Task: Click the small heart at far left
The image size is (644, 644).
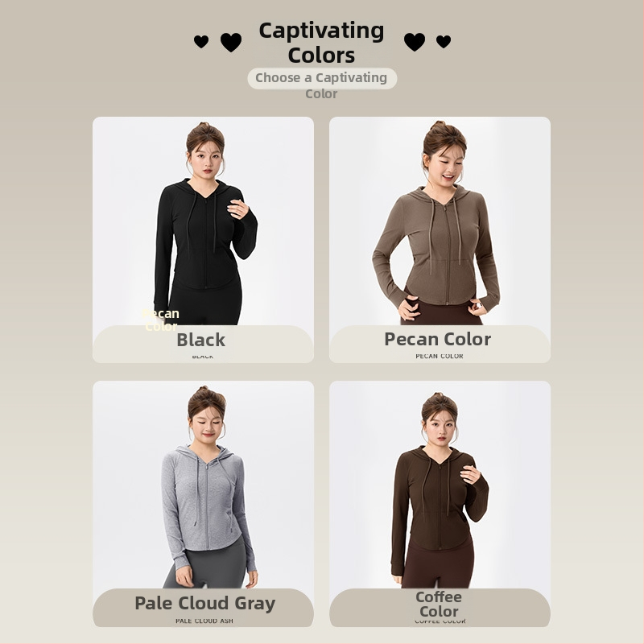Action: pos(201,42)
